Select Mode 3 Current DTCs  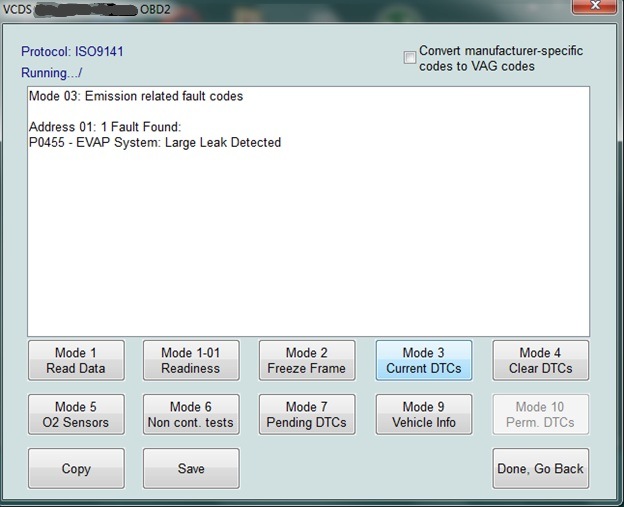point(424,360)
